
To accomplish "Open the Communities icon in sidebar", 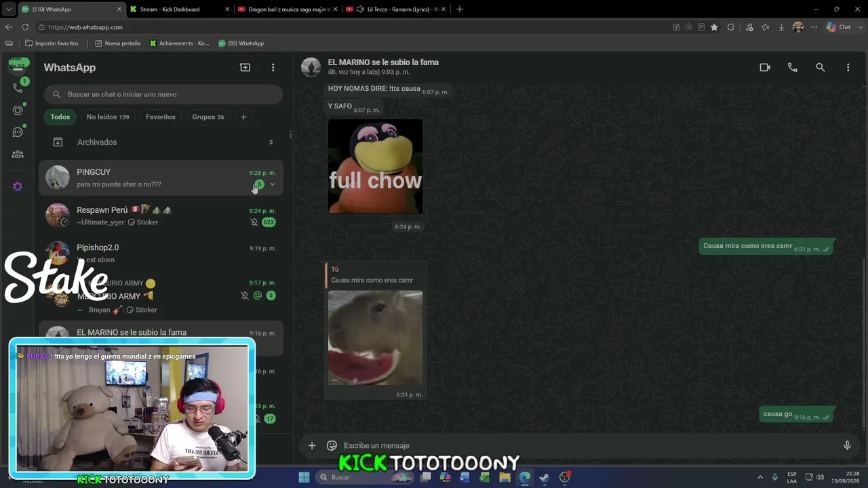I will click(x=18, y=155).
